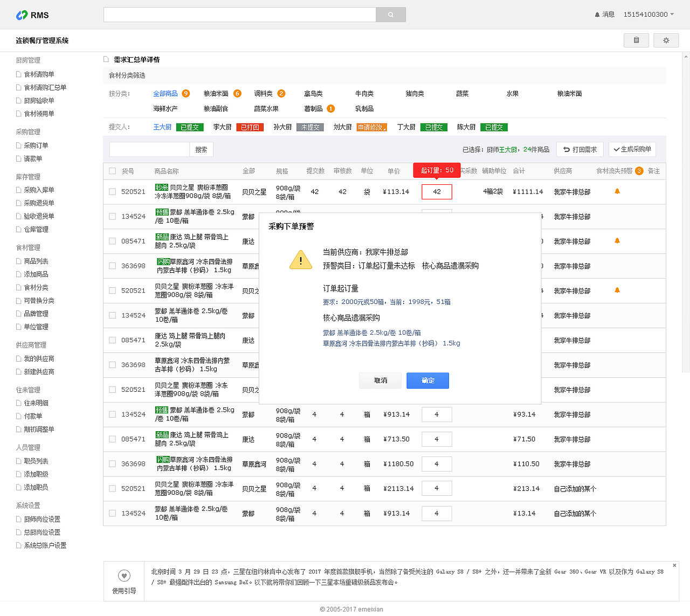The image size is (690, 616).
Task: Cancel the 采购下单预警 dialog with 取消
Action: pyautogui.click(x=381, y=380)
